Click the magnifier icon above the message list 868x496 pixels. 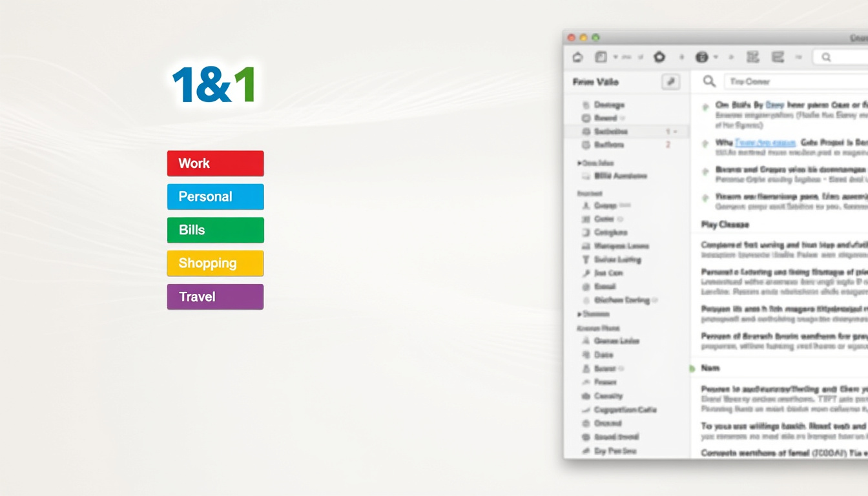tap(709, 81)
